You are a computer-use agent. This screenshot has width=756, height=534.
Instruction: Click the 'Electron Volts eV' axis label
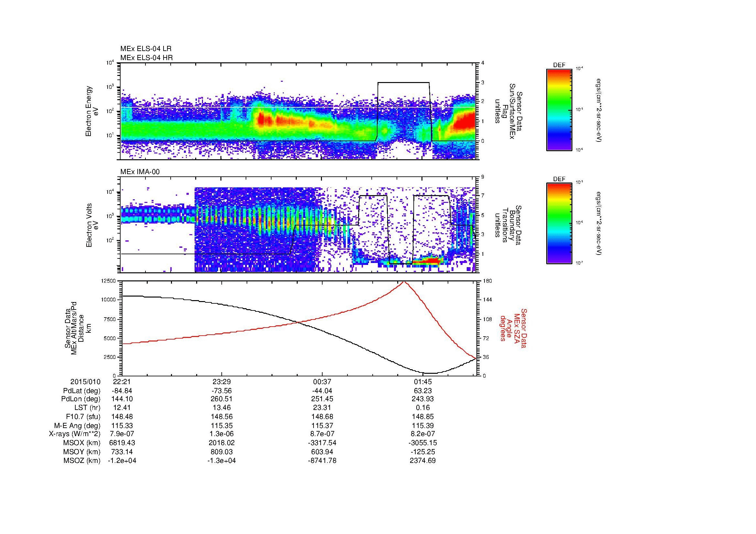92,225
